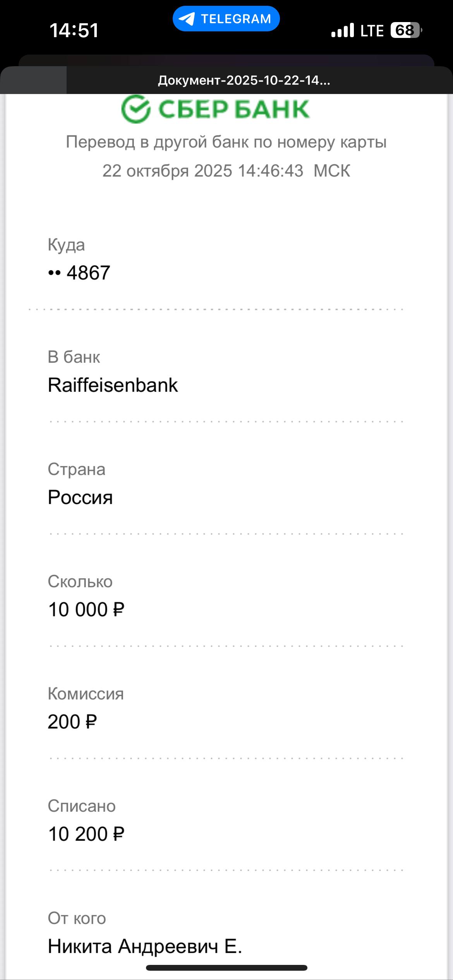Tap the dark sheet handle behind header
The width and height of the screenshot is (453, 980).
[x=226, y=60]
